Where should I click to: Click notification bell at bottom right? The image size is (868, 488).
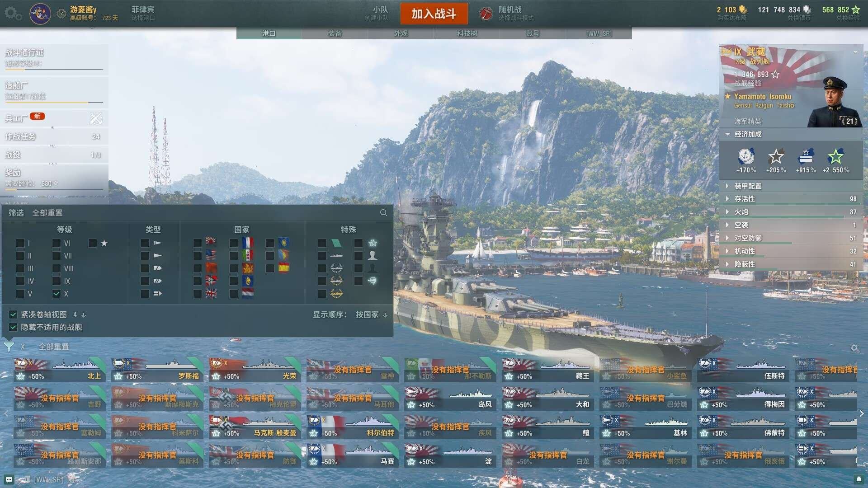coord(859,479)
